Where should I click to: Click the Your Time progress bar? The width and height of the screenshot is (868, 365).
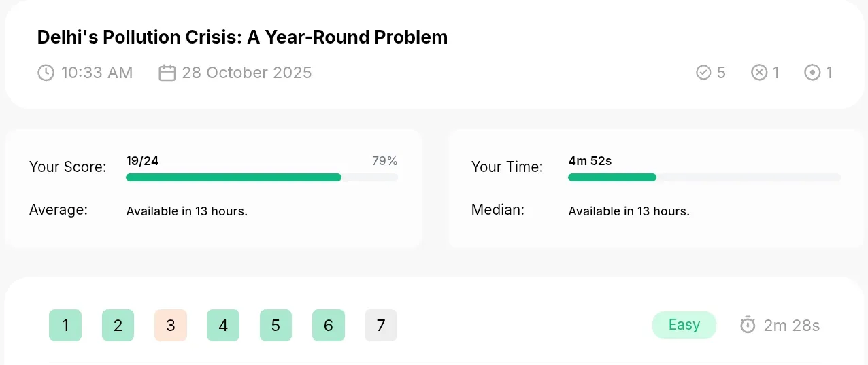pyautogui.click(x=704, y=177)
